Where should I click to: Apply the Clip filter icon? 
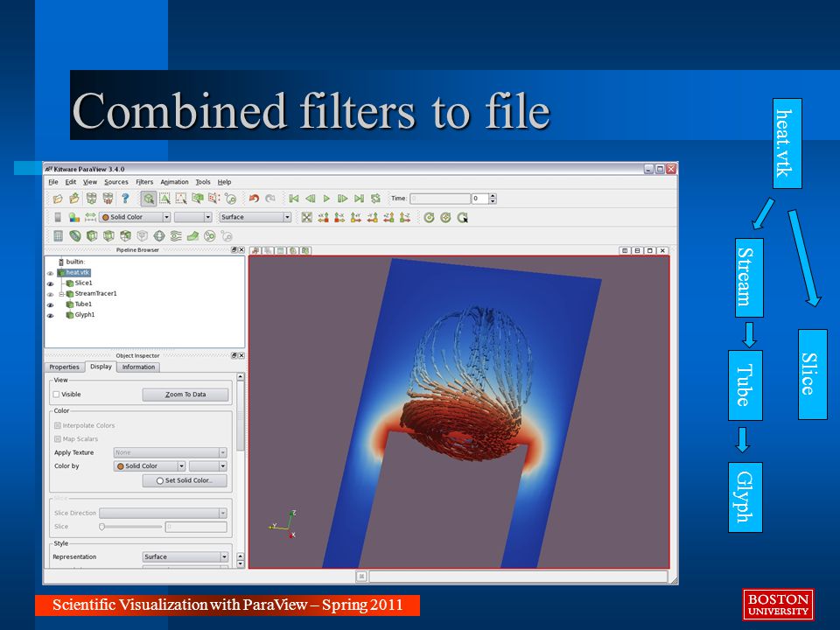click(92, 236)
